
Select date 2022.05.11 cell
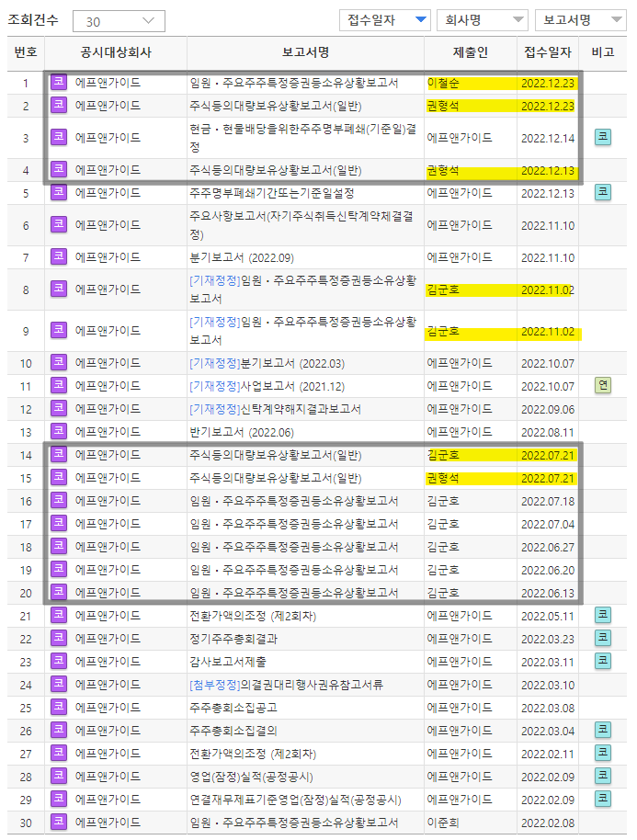click(548, 616)
